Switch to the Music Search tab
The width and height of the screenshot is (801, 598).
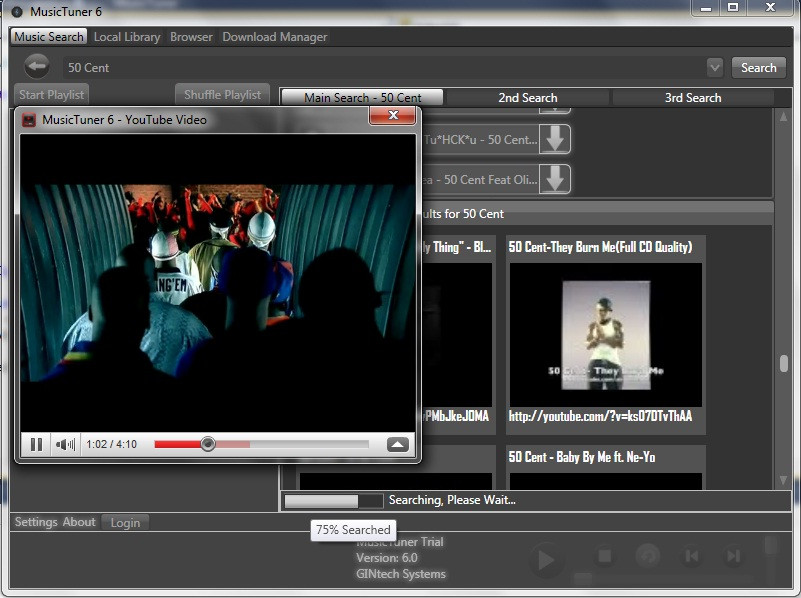coord(49,37)
